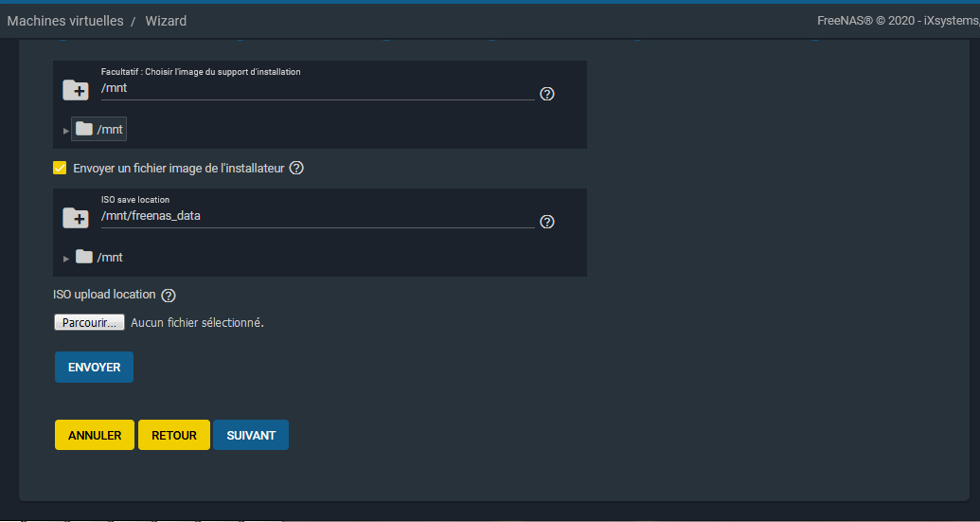Screen dimensions: 980x522
Task: Click RETOUR to go back a step
Action: [x=174, y=435]
